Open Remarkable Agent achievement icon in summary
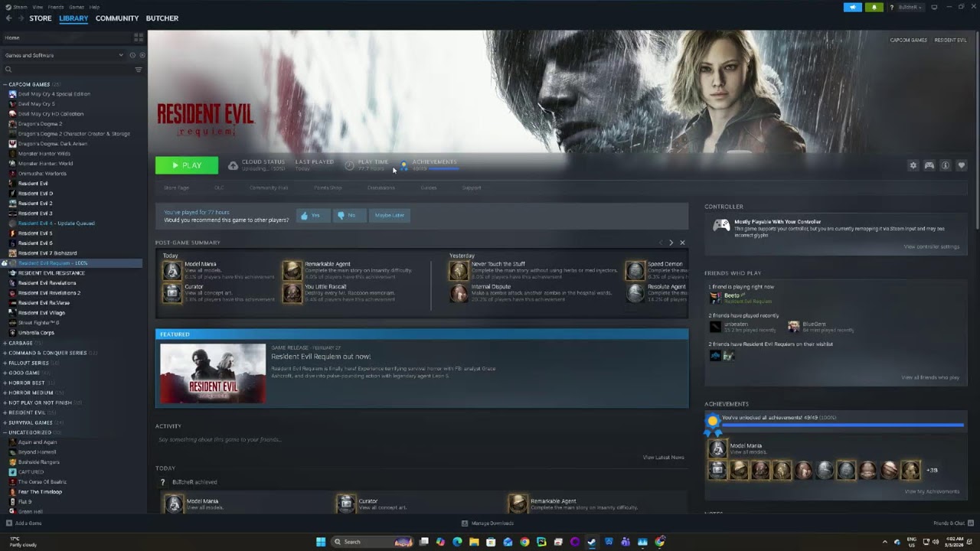This screenshot has height=551, width=980. [292, 270]
